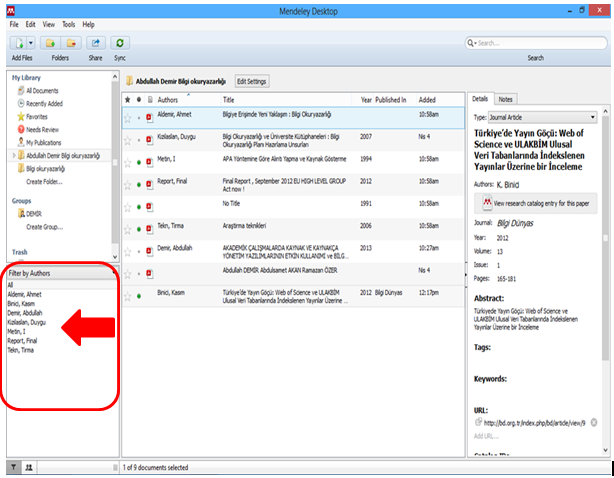Open the Filter by Authors dropdown

click(61, 273)
